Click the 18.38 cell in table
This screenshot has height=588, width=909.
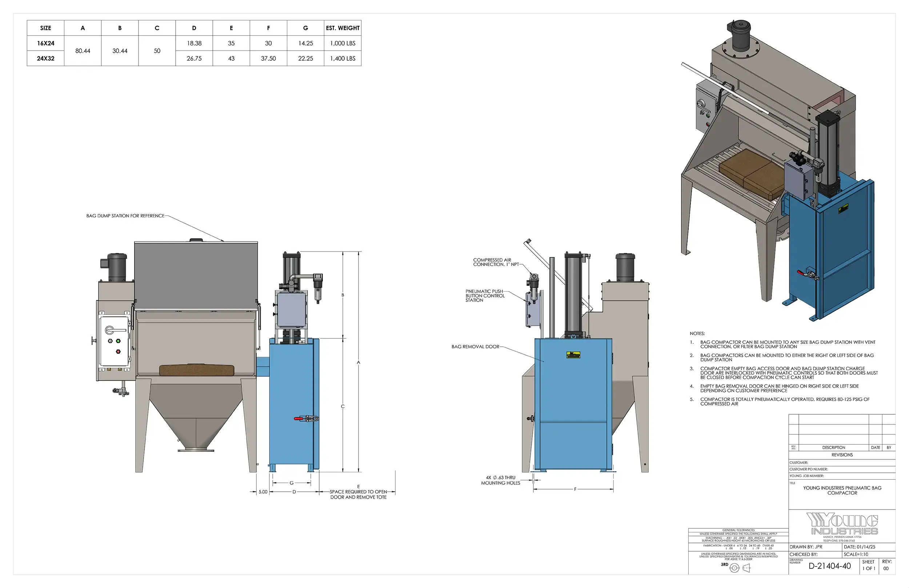point(194,43)
